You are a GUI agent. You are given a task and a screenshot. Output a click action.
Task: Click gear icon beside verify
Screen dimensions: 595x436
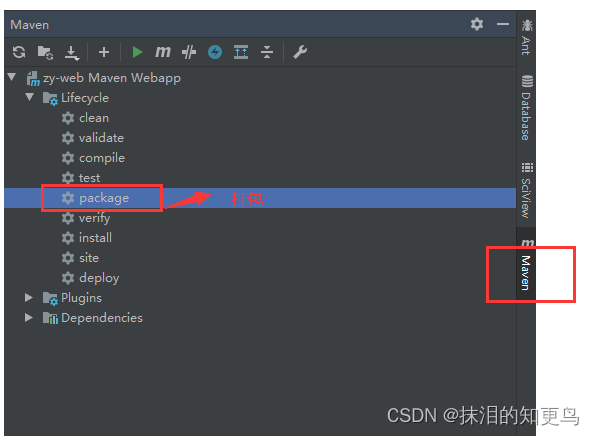pos(68,218)
